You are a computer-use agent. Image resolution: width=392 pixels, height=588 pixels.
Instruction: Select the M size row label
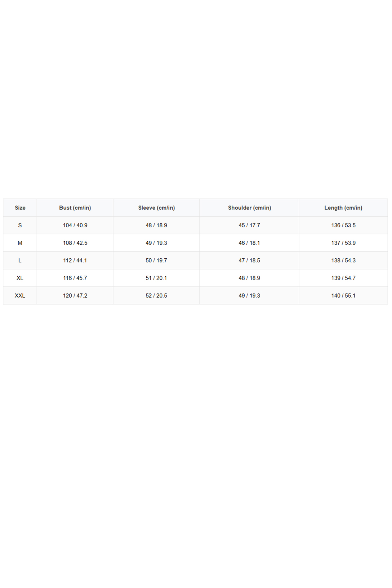20,243
